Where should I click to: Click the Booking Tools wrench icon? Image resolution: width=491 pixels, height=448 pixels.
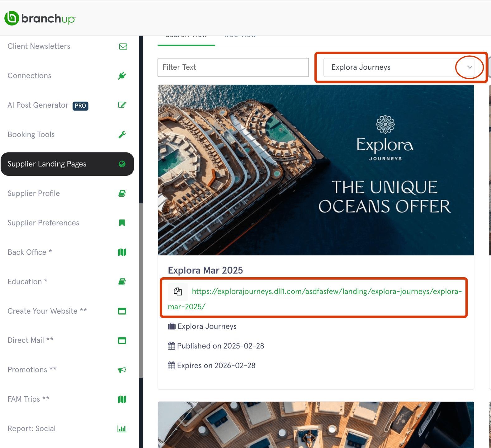click(122, 135)
